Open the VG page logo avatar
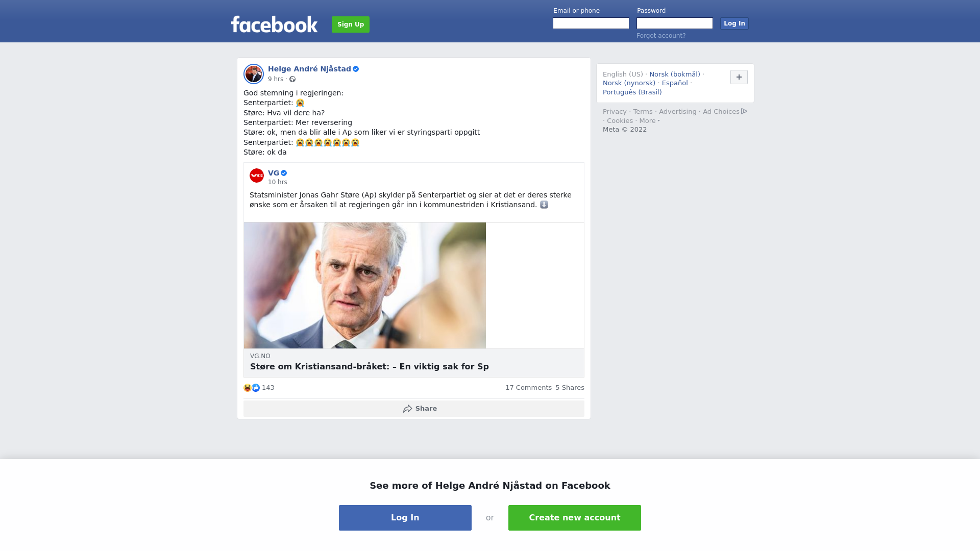The image size is (980, 551). [x=257, y=176]
